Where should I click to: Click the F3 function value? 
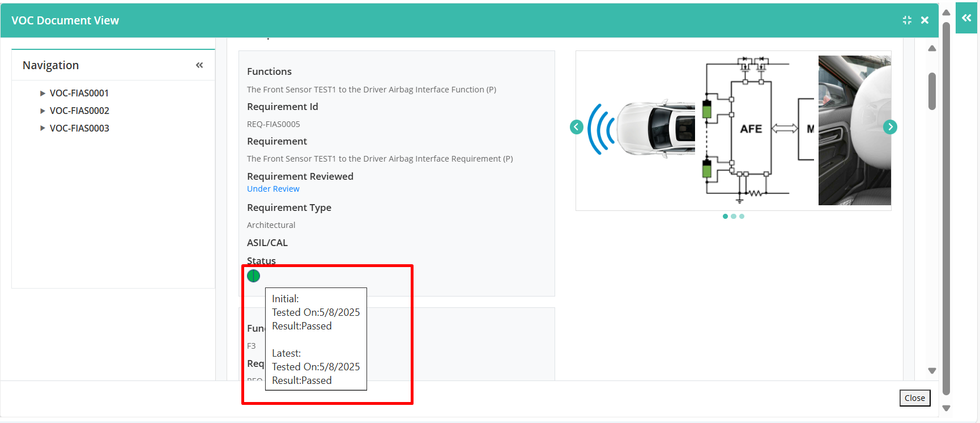point(252,346)
